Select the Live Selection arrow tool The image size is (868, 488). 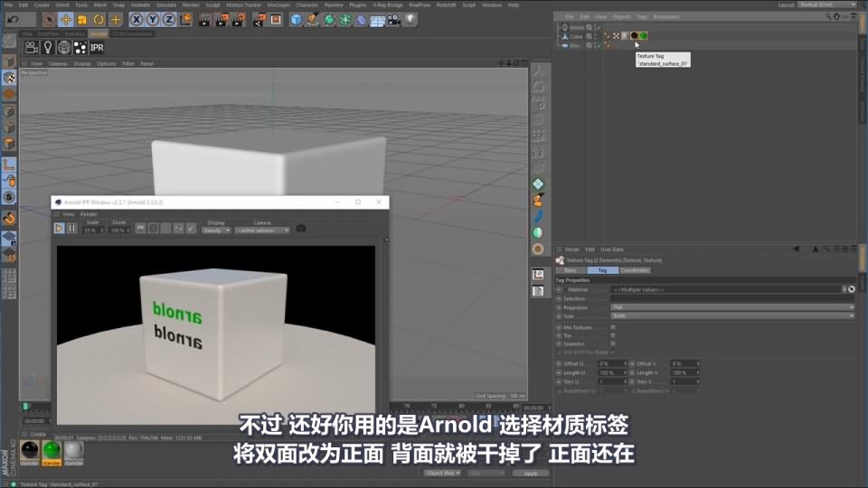click(49, 20)
